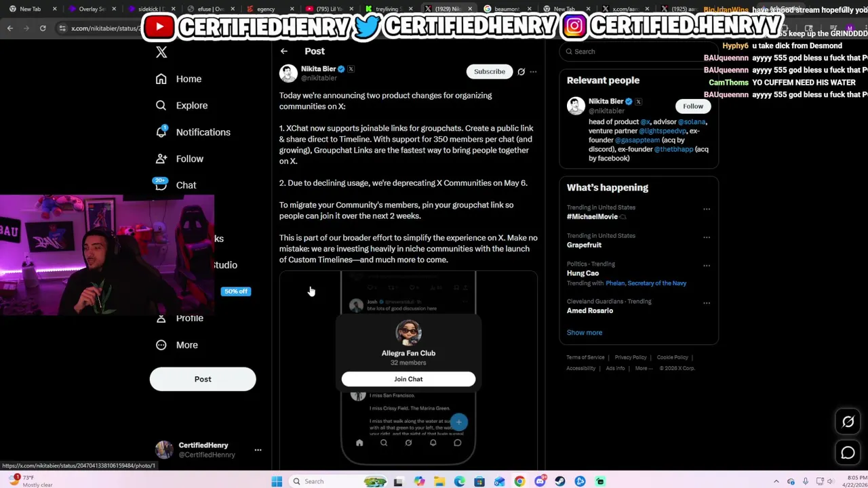
Task: Open more options for Hung Cao trend
Action: 707,266
